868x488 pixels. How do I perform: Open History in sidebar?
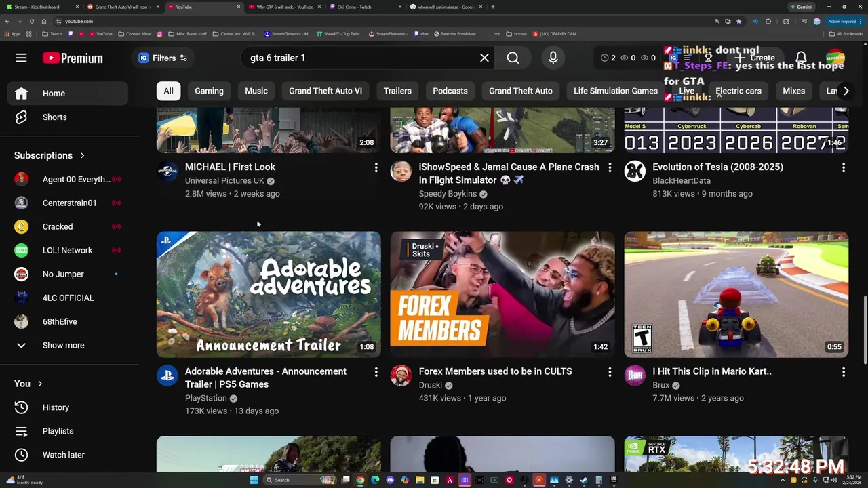(68, 407)
